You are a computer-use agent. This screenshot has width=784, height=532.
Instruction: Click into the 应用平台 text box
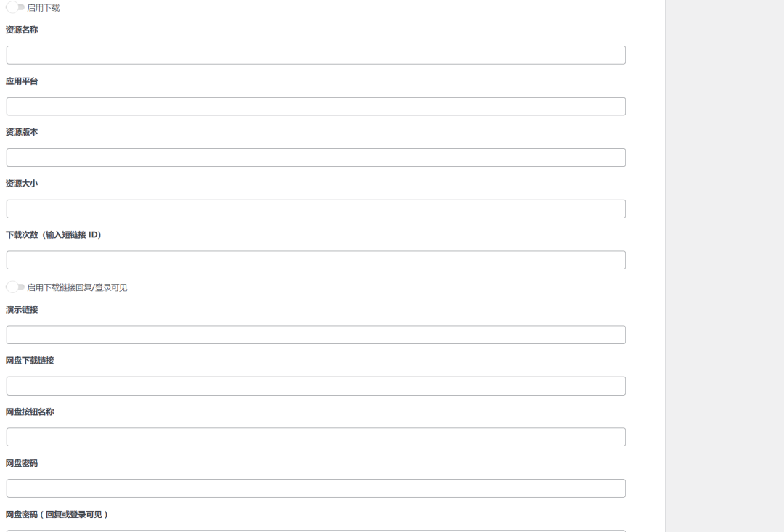click(316, 107)
